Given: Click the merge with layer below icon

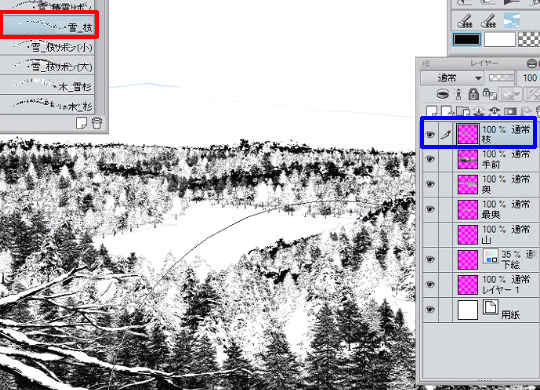Looking at the screenshot, I should coord(494,111).
